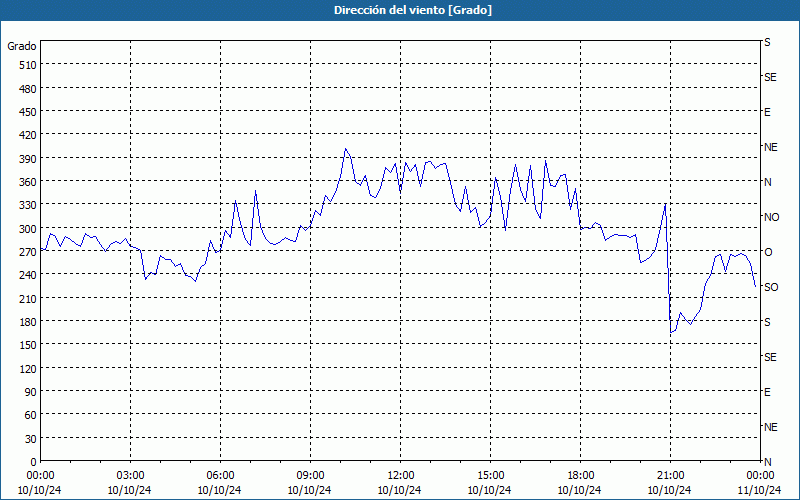Click the 15:00 time axis label

tap(490, 476)
